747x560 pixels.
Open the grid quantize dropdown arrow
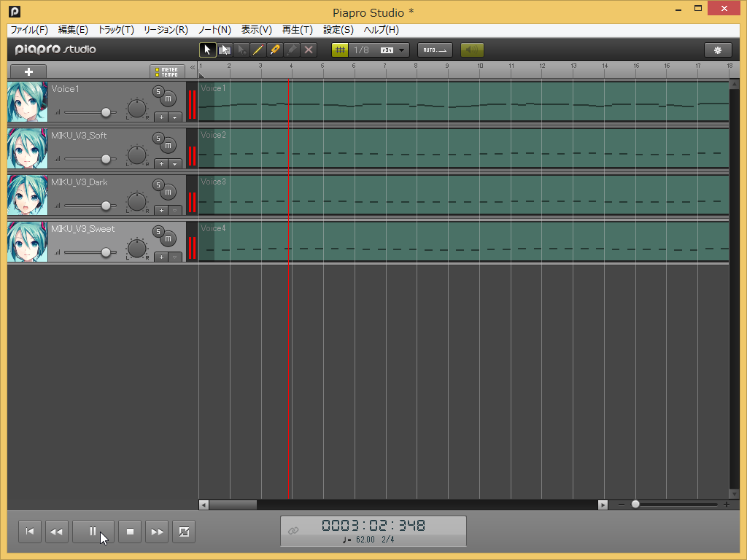(x=402, y=50)
